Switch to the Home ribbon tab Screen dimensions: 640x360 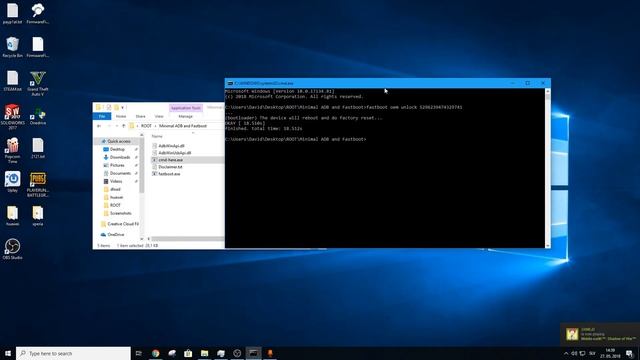pos(121,116)
